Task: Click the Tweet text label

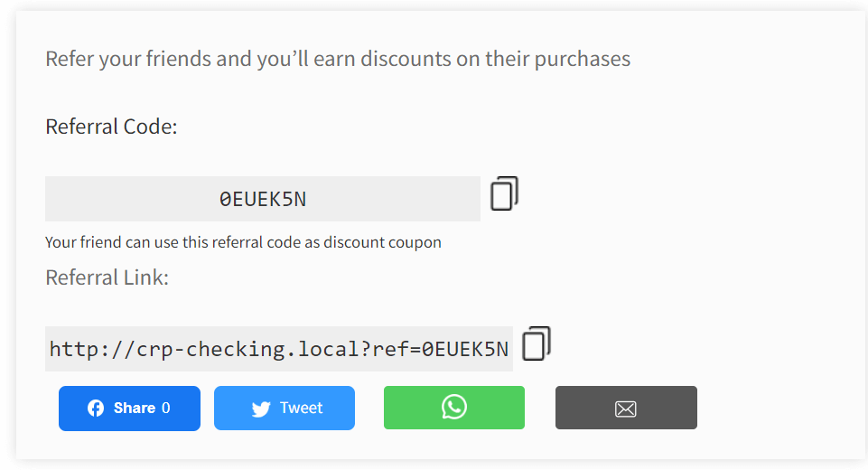Action: tap(301, 408)
